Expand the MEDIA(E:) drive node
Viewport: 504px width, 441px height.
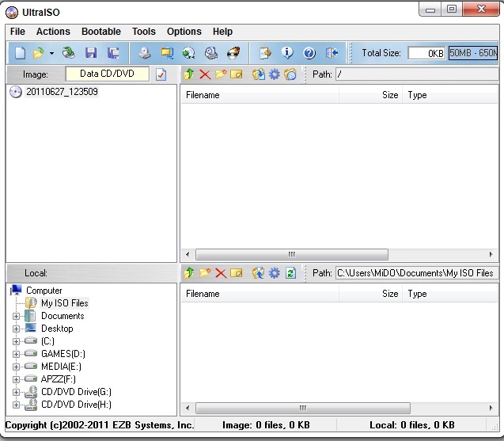pyautogui.click(x=16, y=367)
